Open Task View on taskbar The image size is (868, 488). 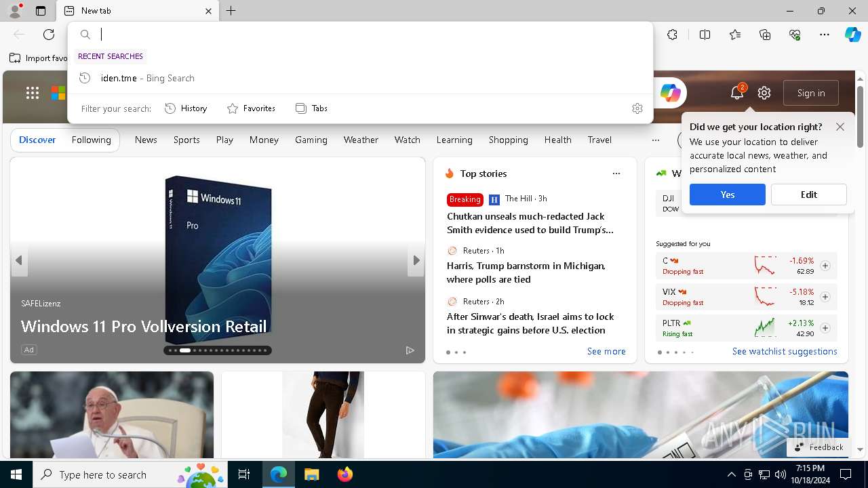pos(244,474)
